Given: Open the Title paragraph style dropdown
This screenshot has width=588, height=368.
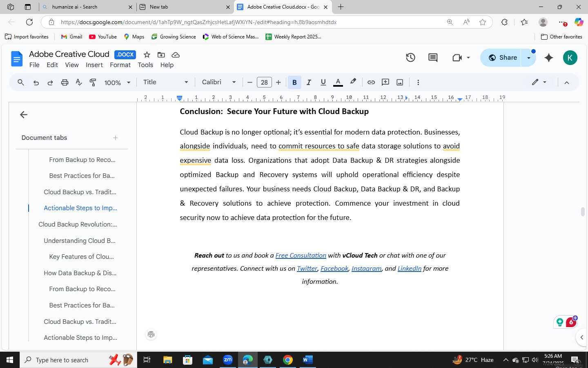Looking at the screenshot, I should pyautogui.click(x=166, y=82).
